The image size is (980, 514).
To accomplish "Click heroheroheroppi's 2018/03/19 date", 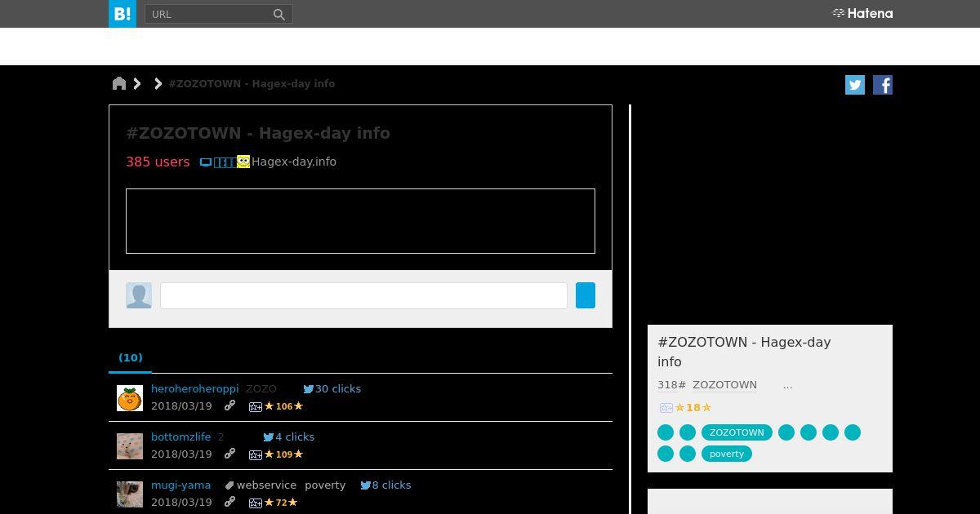I will pos(181,406).
